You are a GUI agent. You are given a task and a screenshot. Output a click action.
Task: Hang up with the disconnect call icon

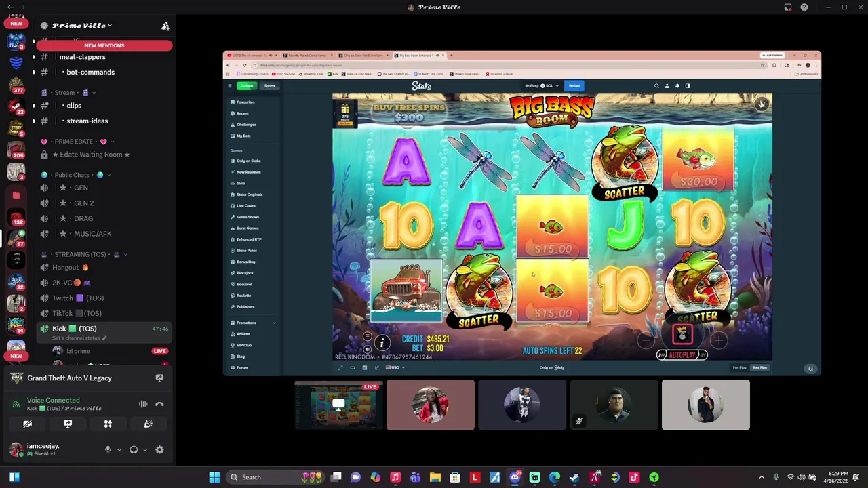[159, 404]
